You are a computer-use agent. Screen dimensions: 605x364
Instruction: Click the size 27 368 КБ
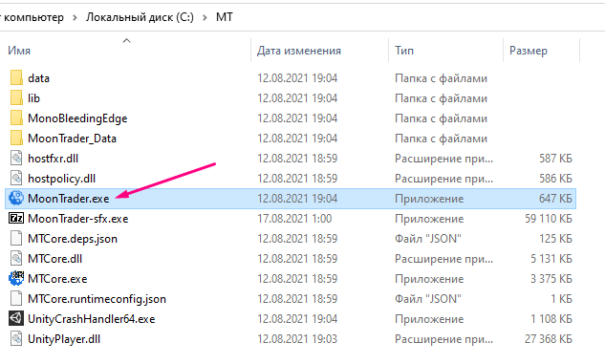(x=549, y=338)
